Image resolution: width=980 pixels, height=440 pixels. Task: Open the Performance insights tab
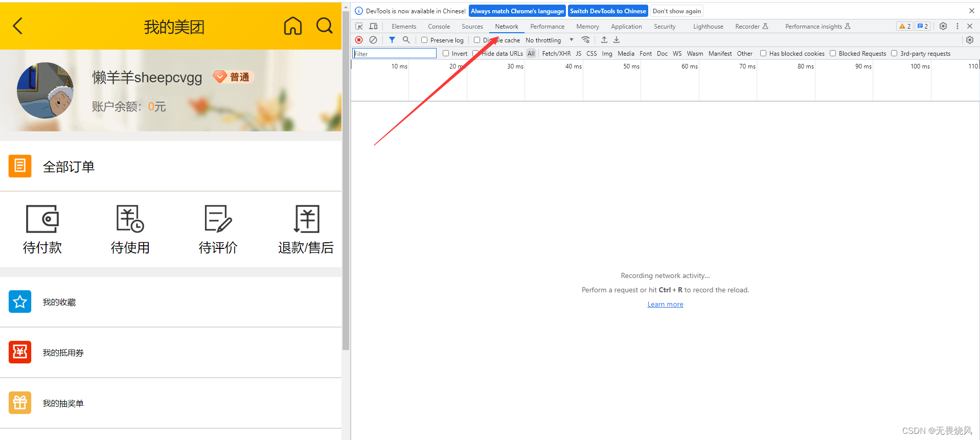[818, 27]
